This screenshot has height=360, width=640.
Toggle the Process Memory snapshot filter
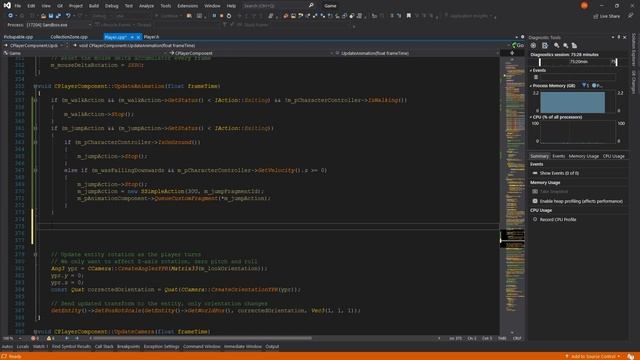click(x=585, y=86)
